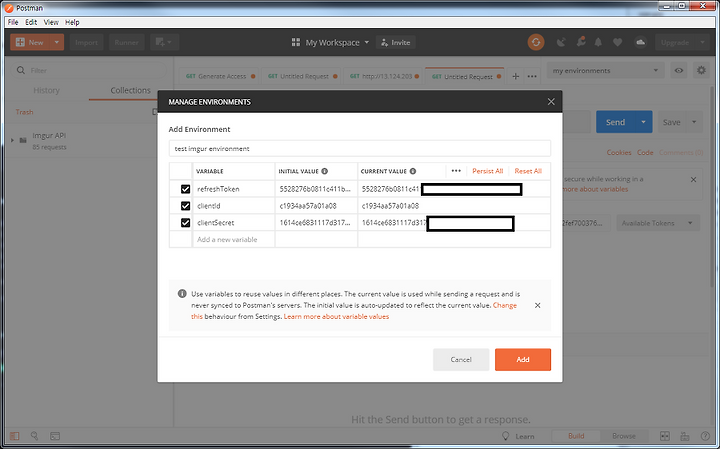Select the clientId current value cell

pos(454,206)
